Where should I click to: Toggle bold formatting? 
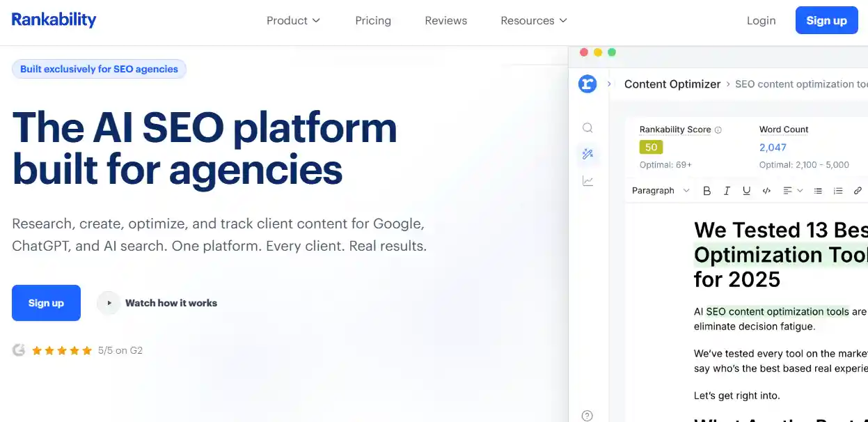707,189
